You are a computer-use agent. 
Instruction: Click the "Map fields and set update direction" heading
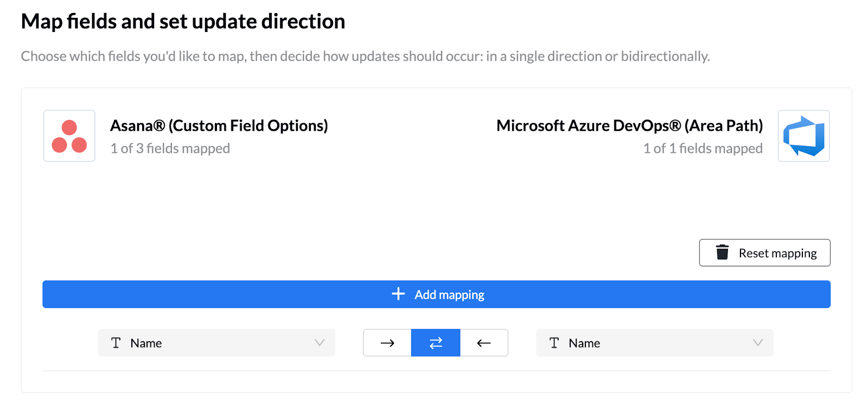[183, 22]
